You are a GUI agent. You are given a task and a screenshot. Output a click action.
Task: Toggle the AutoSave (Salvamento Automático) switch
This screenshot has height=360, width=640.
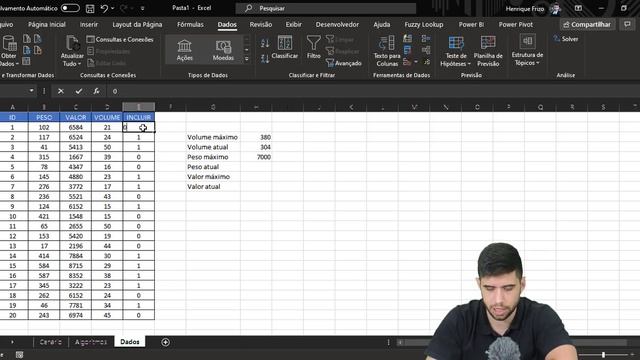[x=70, y=8]
